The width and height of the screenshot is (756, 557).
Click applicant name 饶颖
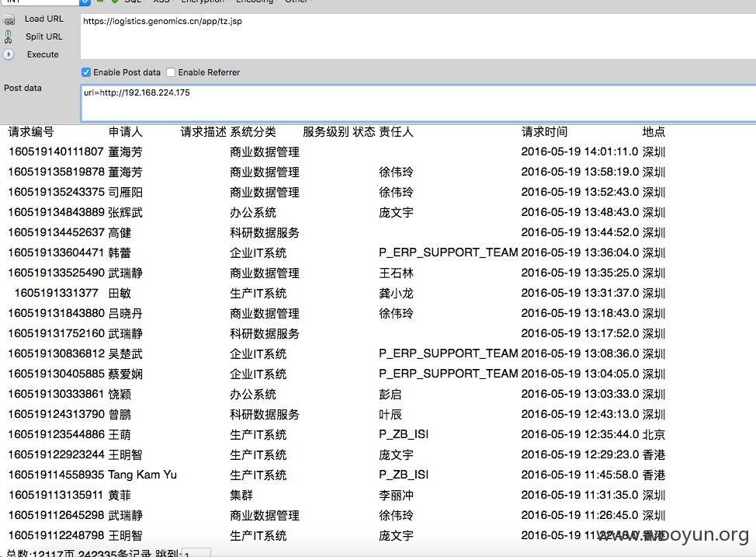[120, 395]
